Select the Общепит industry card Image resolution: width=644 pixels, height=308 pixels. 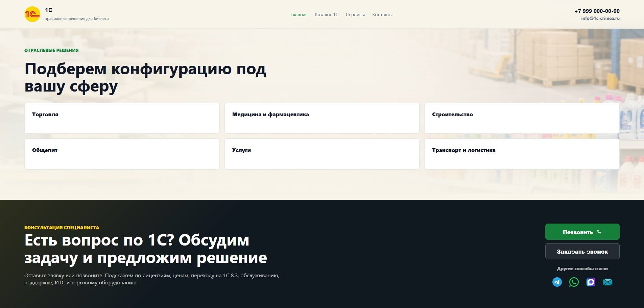pos(122,154)
